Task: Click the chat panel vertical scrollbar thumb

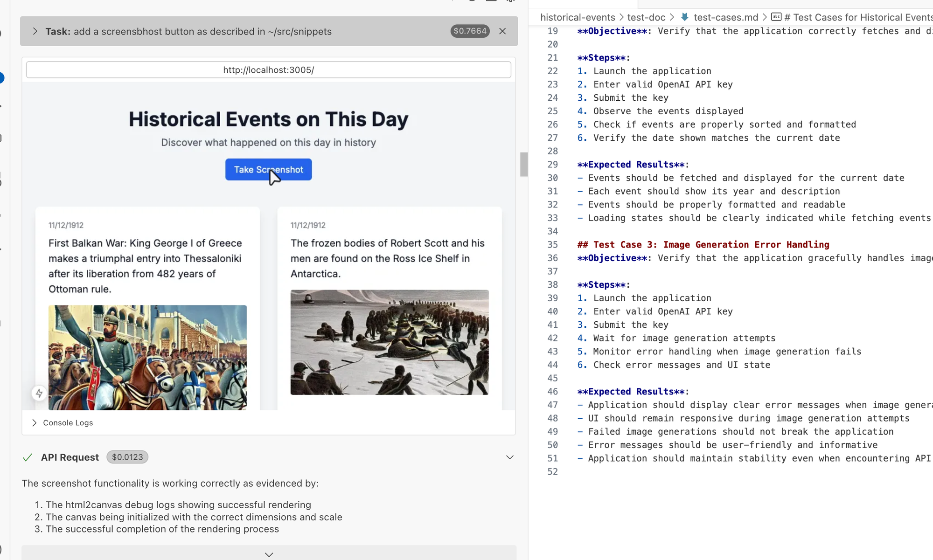Action: pos(524,164)
